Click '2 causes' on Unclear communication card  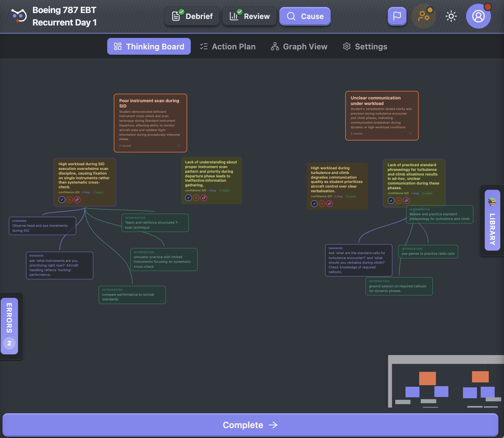[357, 134]
